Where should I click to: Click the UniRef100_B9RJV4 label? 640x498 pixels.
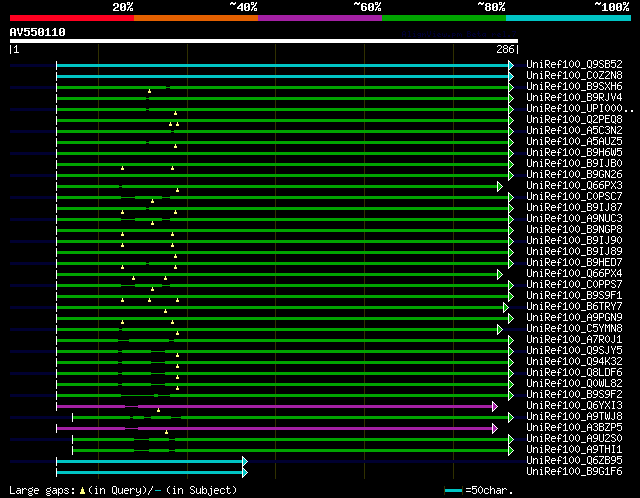coord(574,98)
